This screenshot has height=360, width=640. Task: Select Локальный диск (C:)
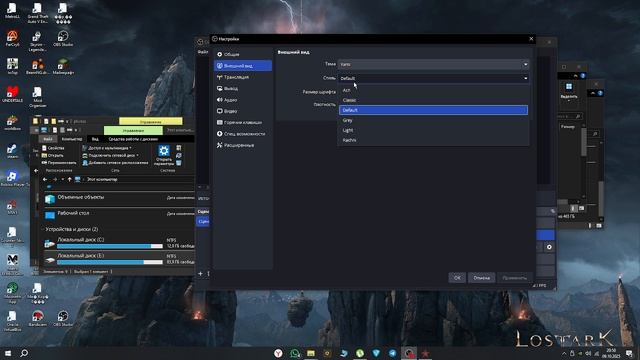[x=104, y=243]
